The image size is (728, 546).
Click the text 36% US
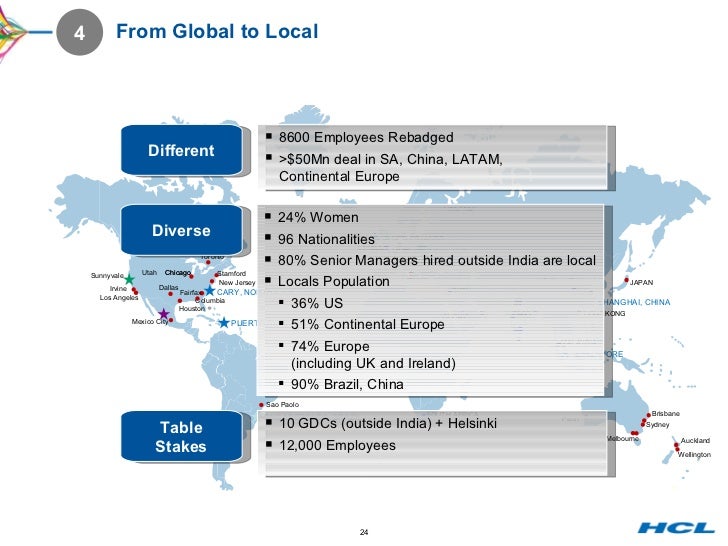tap(317, 303)
